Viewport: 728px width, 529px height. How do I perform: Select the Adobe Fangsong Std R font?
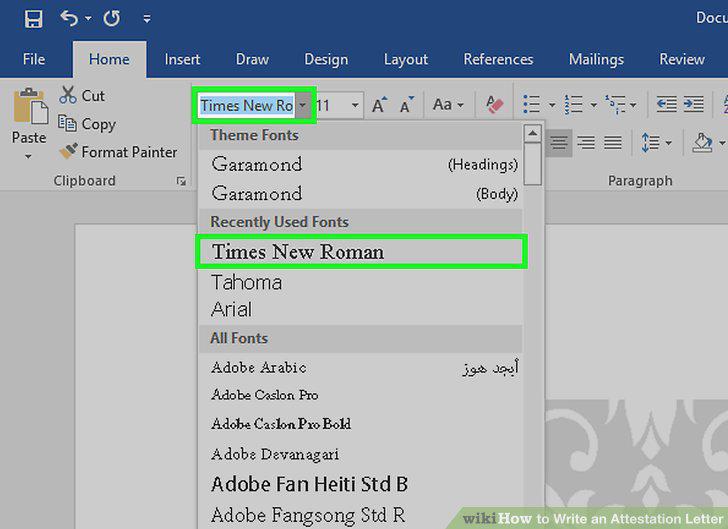[x=360, y=515]
